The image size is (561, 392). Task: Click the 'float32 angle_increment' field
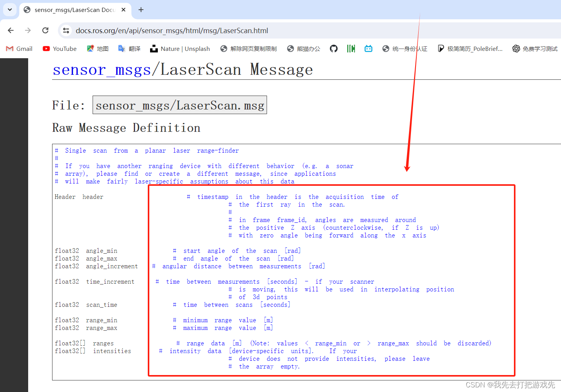coord(96,266)
